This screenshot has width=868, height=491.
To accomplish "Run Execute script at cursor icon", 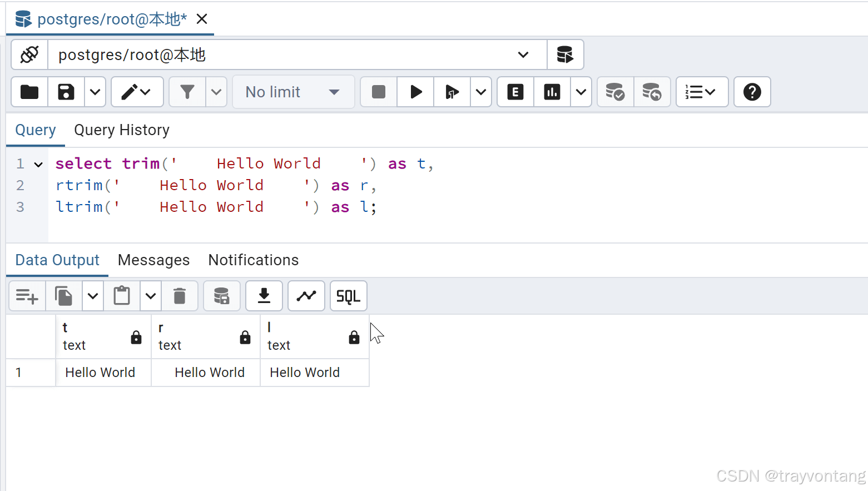I will [452, 92].
